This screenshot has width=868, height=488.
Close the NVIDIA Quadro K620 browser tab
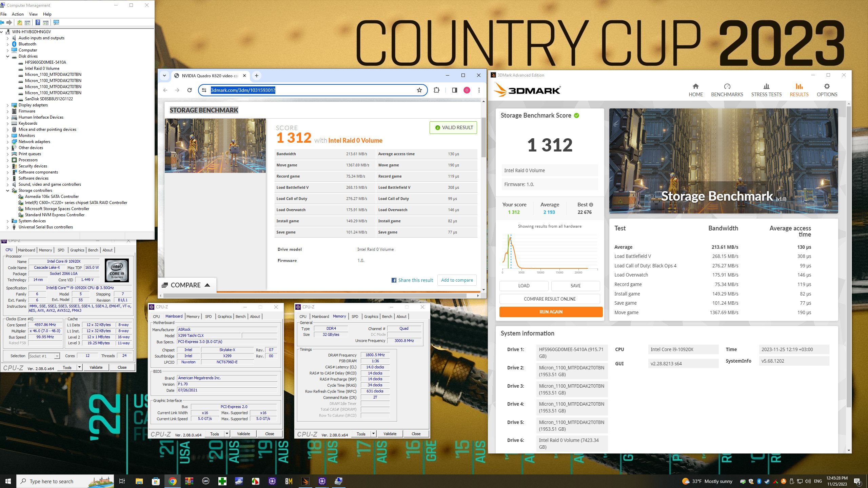[x=244, y=76]
